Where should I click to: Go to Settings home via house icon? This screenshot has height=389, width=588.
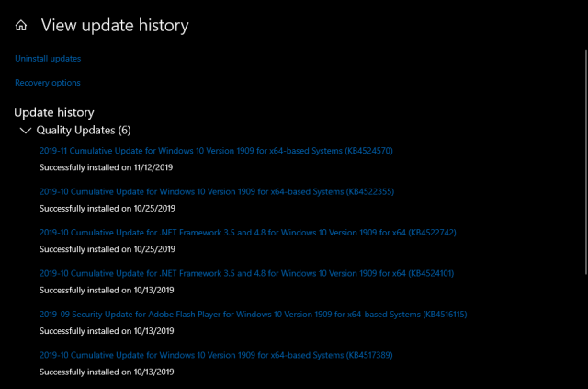pos(20,26)
